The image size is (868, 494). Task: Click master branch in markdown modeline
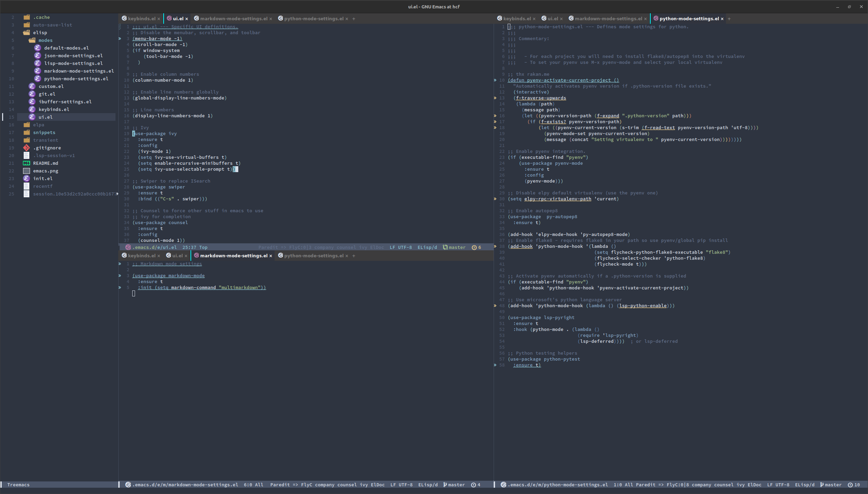coord(454,485)
